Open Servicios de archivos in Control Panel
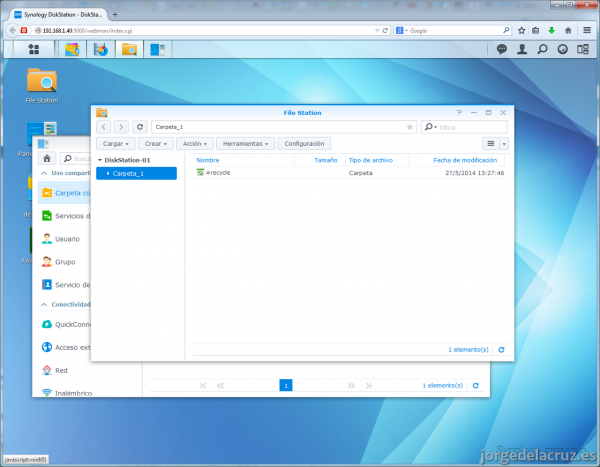600x467 pixels. tap(64, 216)
